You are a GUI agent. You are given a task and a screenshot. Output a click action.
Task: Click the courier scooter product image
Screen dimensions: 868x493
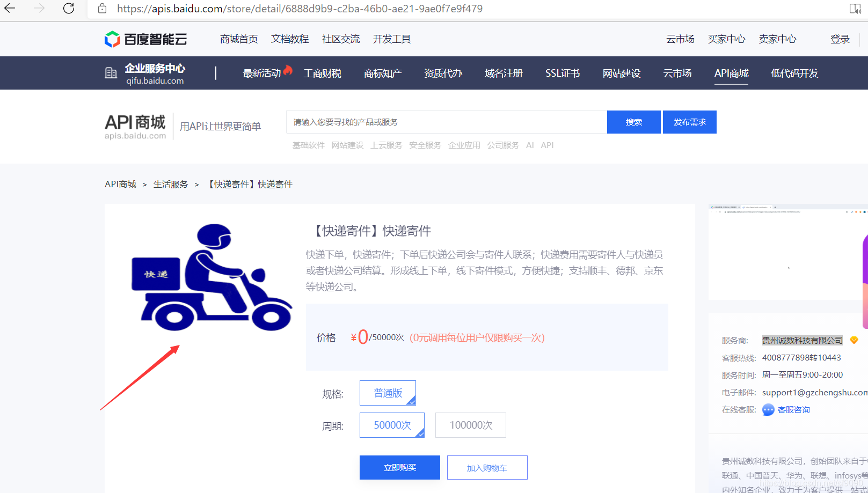click(x=212, y=277)
